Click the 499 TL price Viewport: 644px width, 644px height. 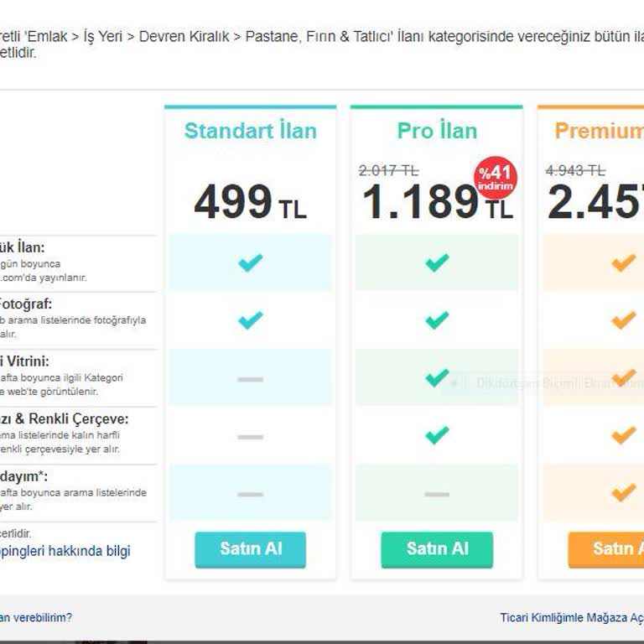[250, 203]
